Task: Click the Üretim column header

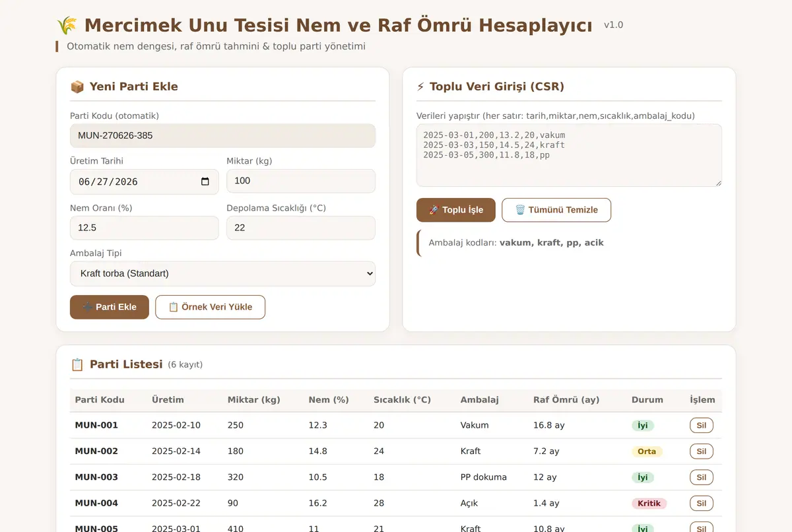Action: [168, 400]
